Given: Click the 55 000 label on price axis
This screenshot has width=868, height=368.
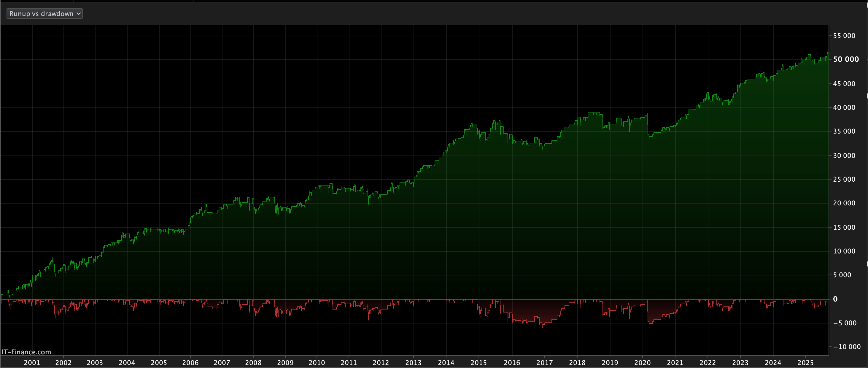Looking at the screenshot, I should (844, 36).
